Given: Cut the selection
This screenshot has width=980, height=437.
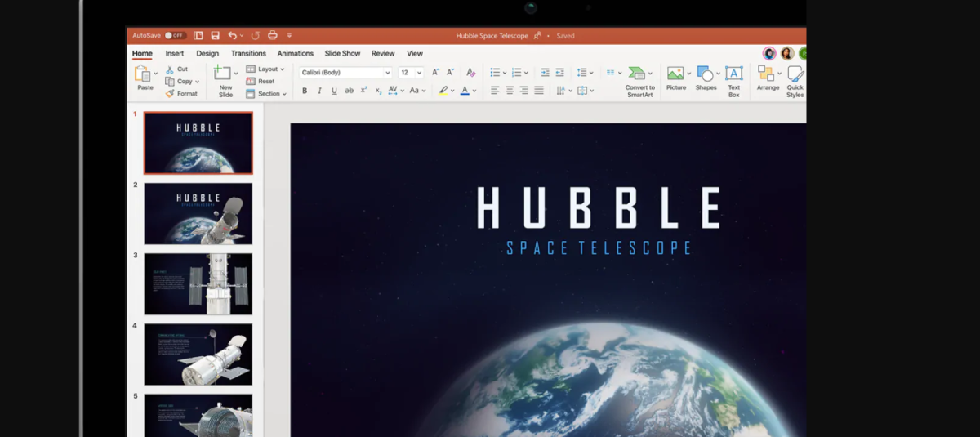Looking at the screenshot, I should tap(177, 69).
